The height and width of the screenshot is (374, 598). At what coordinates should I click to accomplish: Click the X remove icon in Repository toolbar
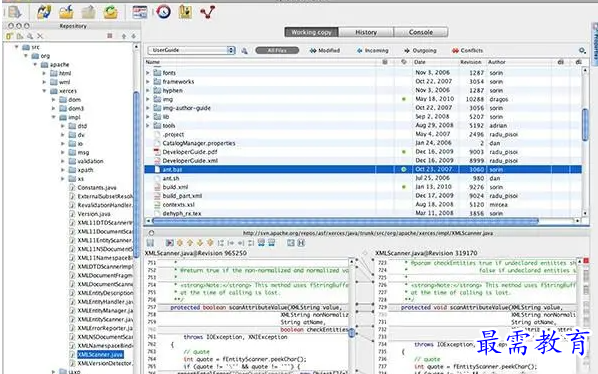[x=40, y=36]
